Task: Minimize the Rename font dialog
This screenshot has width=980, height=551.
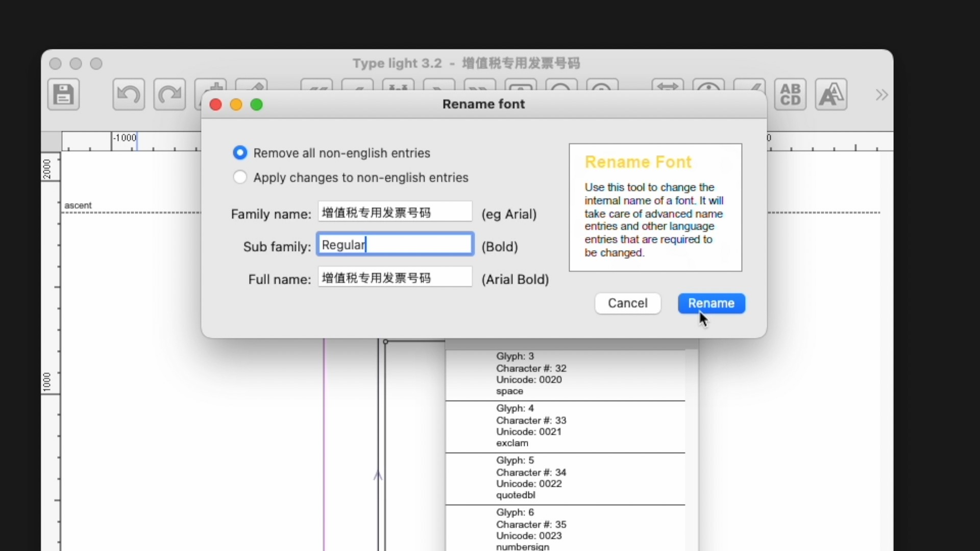Action: [236, 105]
